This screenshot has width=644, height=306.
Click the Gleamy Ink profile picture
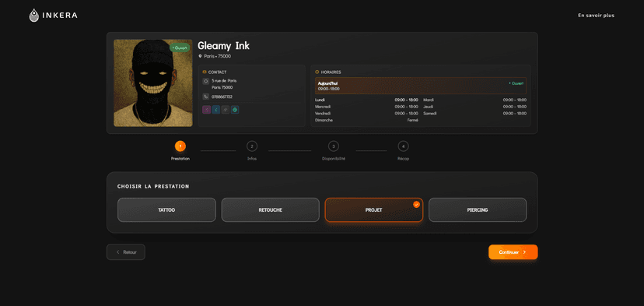[x=152, y=83]
